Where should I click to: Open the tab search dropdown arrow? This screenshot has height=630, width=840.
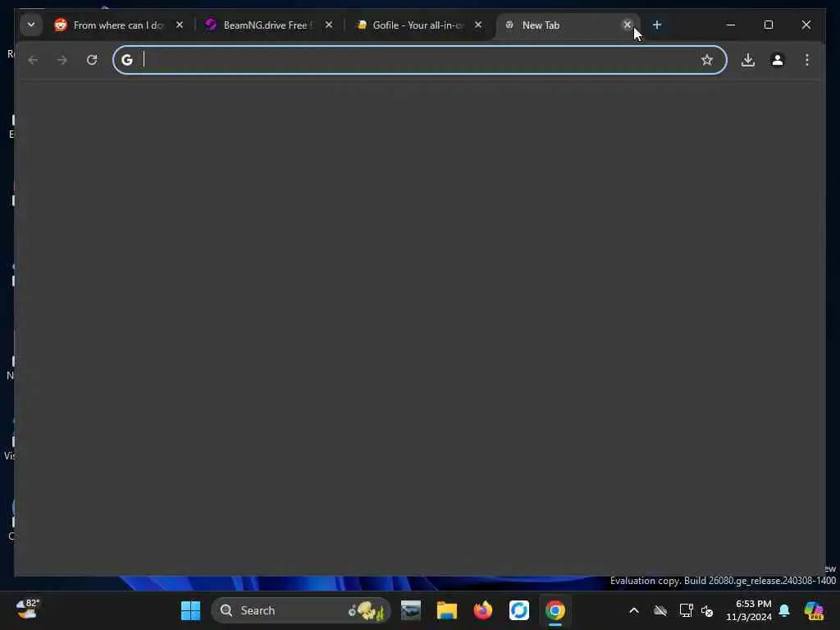tap(31, 25)
